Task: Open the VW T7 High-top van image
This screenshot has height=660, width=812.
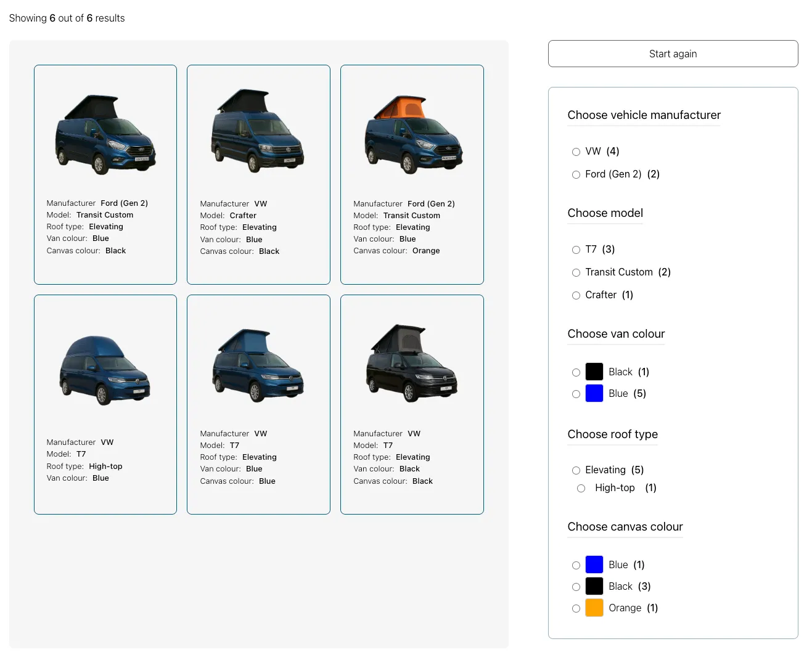Action: (x=105, y=370)
